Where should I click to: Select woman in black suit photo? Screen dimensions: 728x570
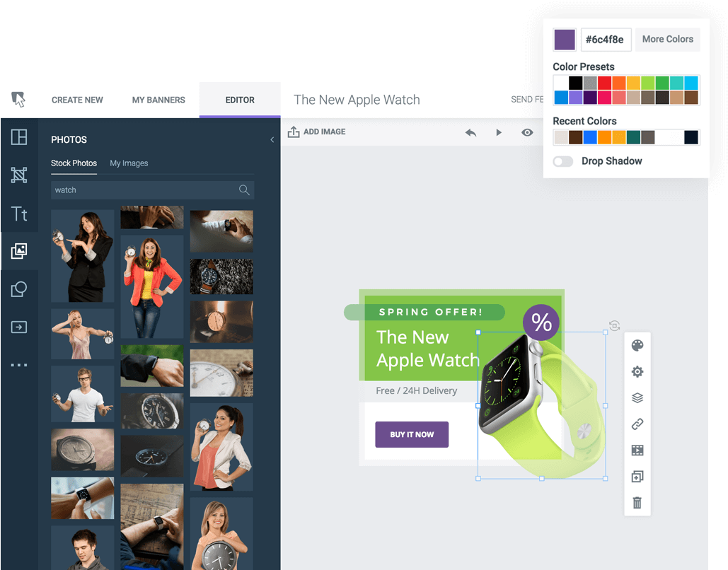(x=83, y=256)
